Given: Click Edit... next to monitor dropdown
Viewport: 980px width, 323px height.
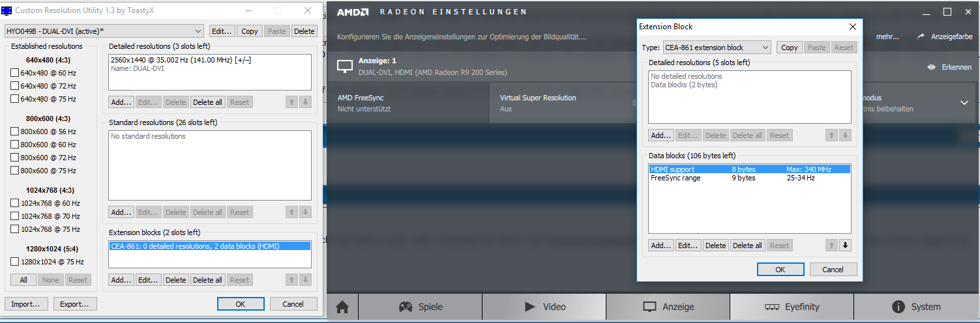Looking at the screenshot, I should point(222,31).
